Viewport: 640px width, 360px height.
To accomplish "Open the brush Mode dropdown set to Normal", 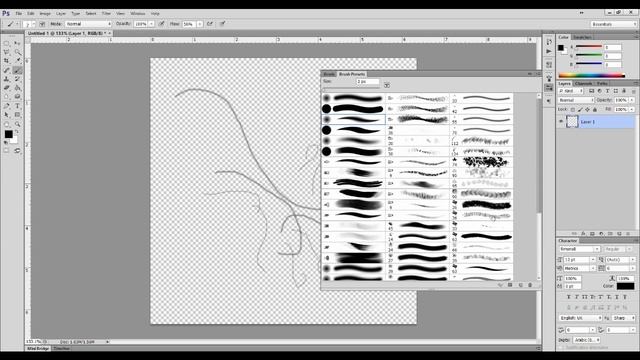I will [x=88, y=24].
